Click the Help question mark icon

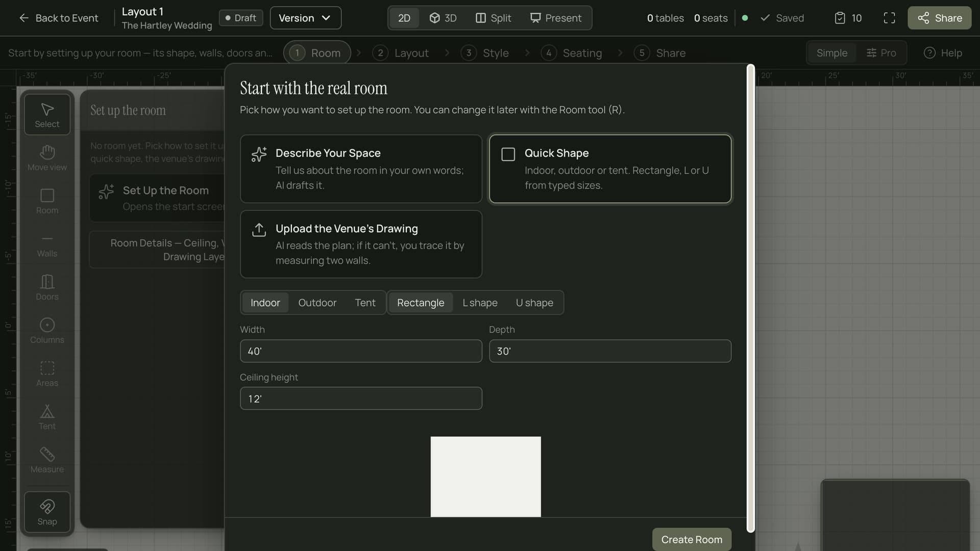pyautogui.click(x=943, y=53)
